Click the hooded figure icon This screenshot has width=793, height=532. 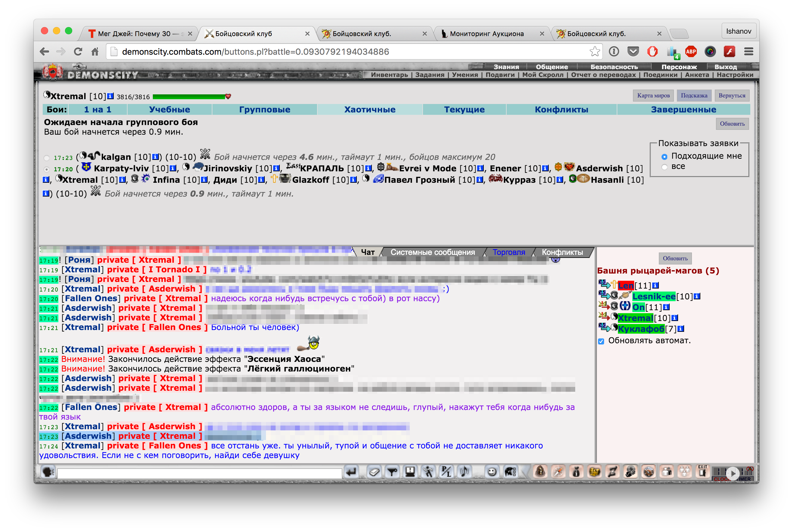[x=540, y=472]
